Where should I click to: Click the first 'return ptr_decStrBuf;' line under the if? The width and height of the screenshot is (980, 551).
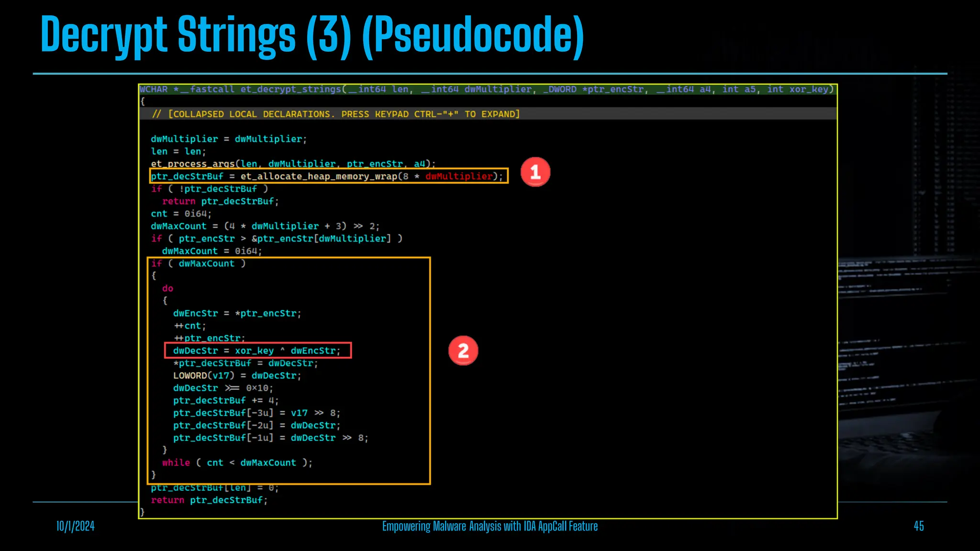click(x=220, y=201)
